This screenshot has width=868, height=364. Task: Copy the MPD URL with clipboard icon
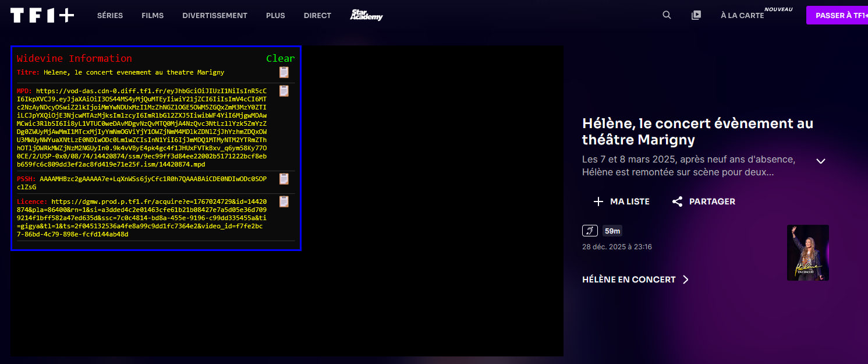[x=284, y=91]
